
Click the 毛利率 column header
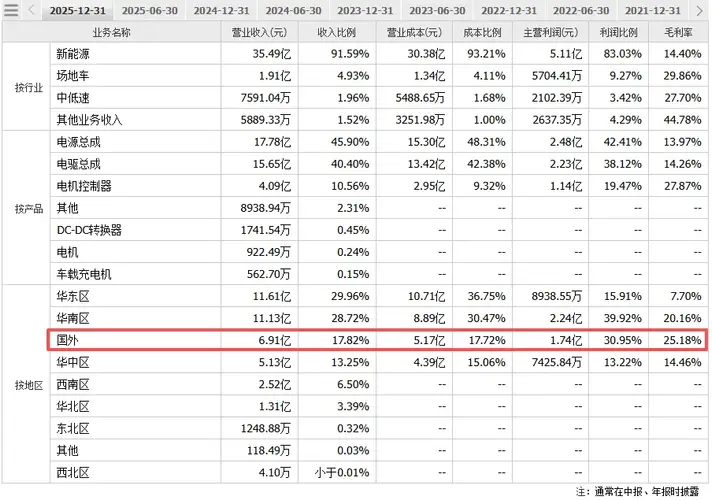tap(679, 32)
